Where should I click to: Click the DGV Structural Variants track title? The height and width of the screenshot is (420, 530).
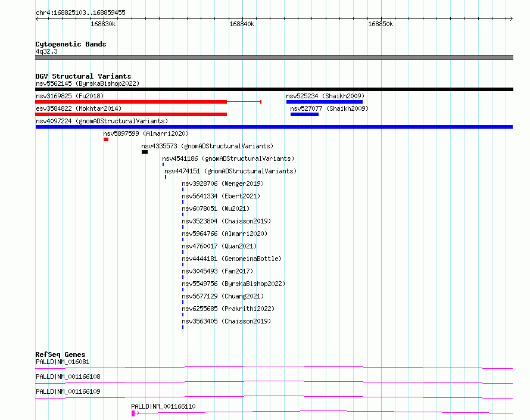83,76
